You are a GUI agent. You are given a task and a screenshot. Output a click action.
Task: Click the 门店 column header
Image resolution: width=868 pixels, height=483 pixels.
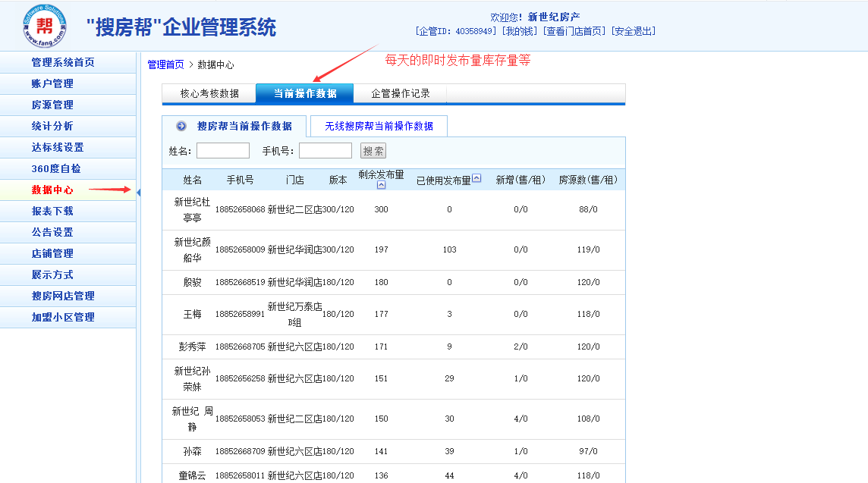(295, 180)
